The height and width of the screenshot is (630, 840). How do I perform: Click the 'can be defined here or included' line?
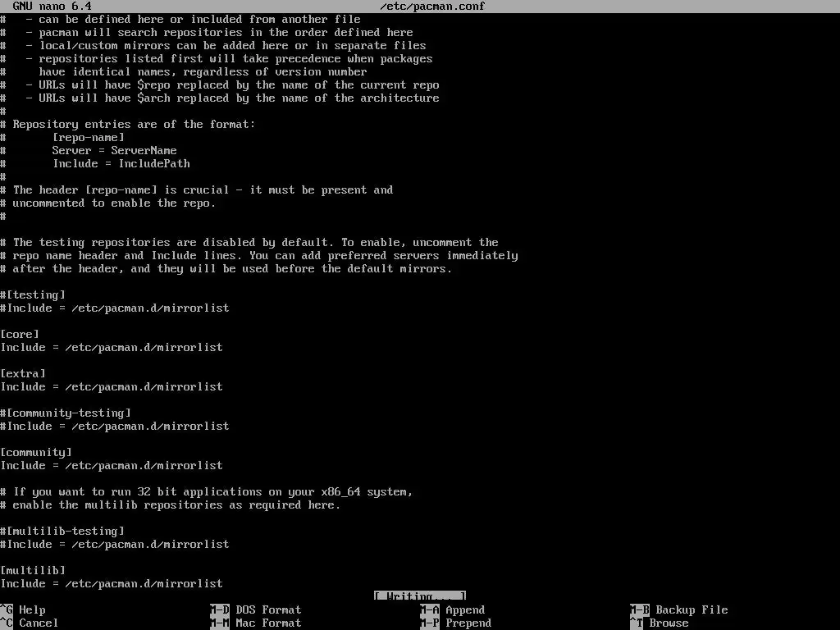click(x=180, y=20)
